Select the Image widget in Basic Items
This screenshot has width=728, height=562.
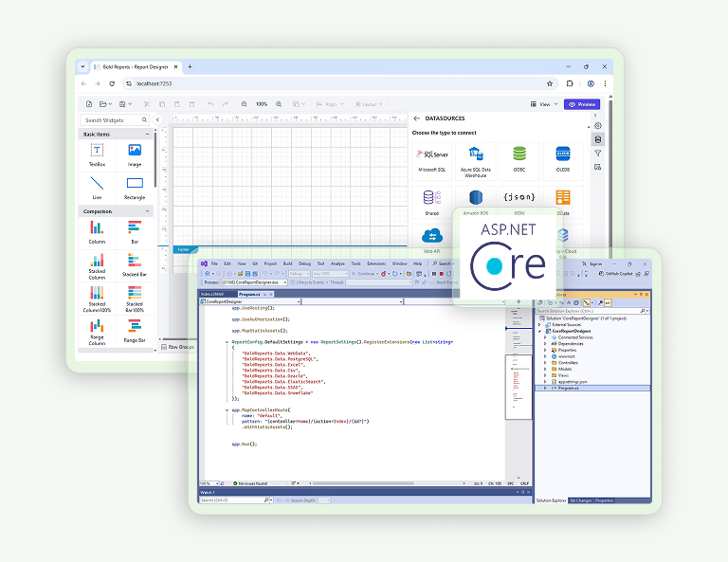[135, 154]
